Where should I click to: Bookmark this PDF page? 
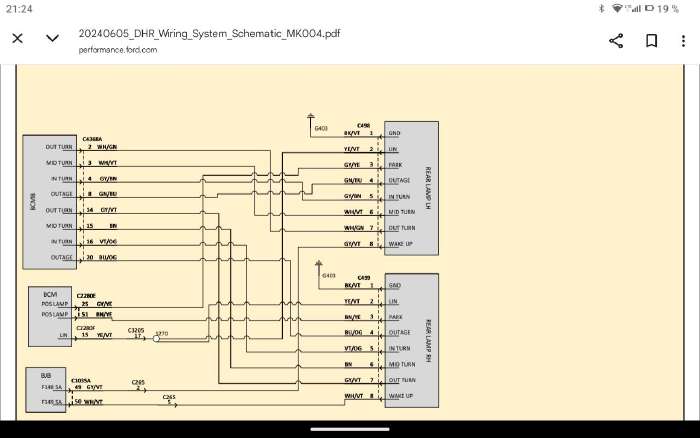pyautogui.click(x=651, y=41)
